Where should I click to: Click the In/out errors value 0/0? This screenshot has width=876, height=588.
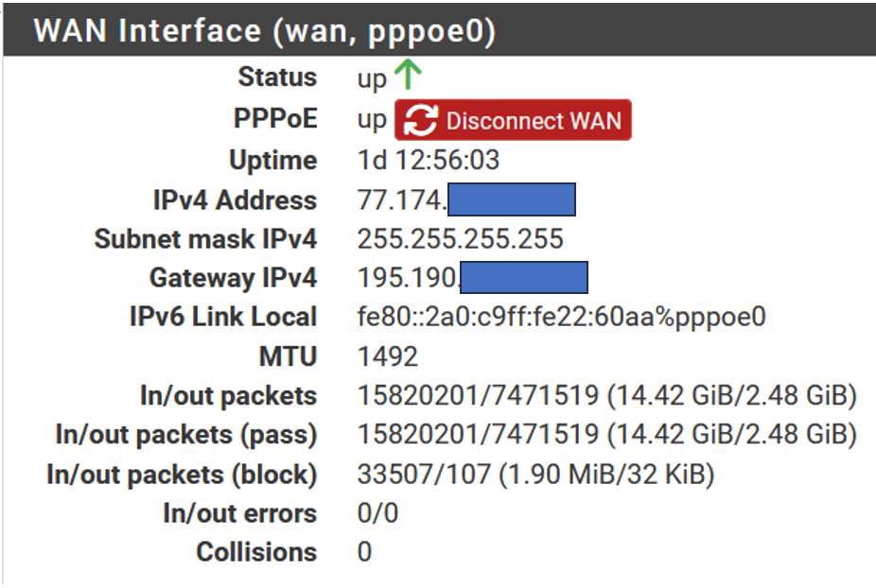(x=377, y=513)
